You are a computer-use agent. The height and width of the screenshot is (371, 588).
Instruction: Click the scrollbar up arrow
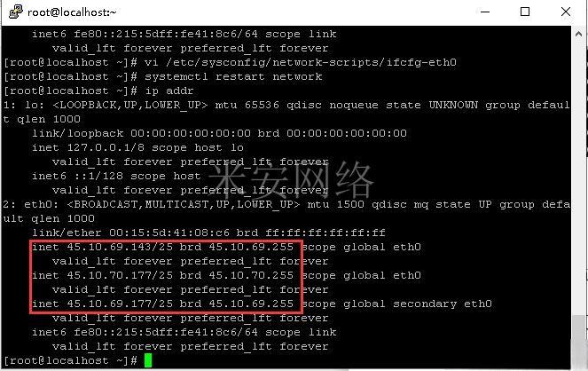coord(578,34)
